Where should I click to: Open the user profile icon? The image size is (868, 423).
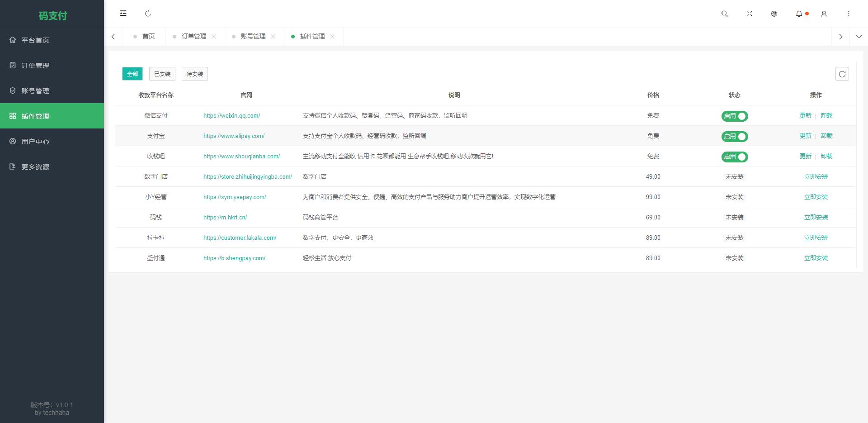click(x=824, y=14)
